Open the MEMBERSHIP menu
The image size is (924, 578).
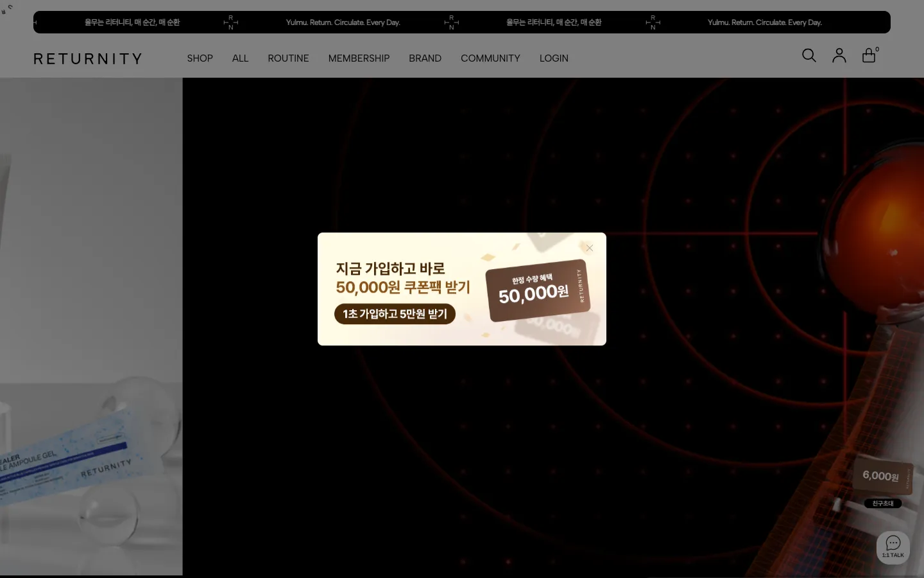[359, 58]
